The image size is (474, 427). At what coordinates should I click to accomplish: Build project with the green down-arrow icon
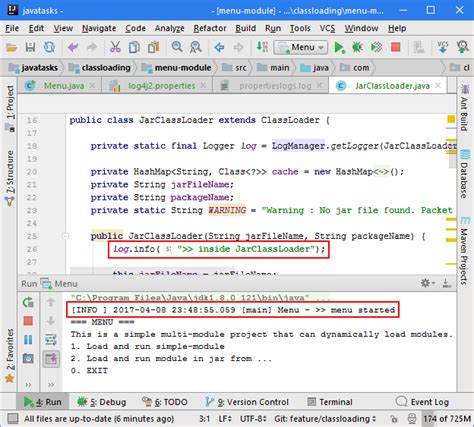[x=262, y=47]
